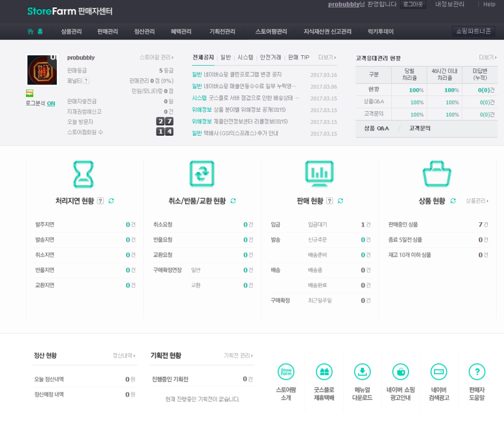Screen dimensions: 504x431
Task: Open 스토어팜 소개 icon link
Action: (286, 372)
